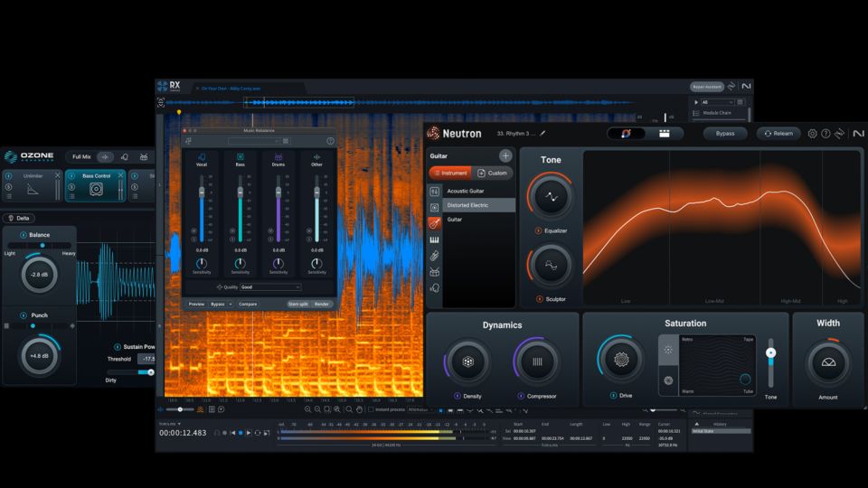Select the Bass Control module in Ozone

95,185
